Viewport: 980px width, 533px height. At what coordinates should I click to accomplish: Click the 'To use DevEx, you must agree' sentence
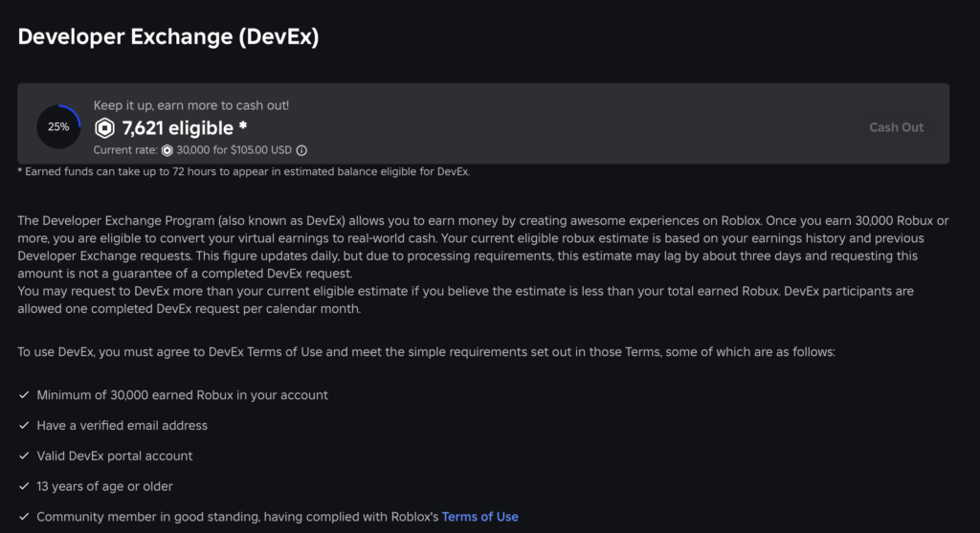pos(426,352)
